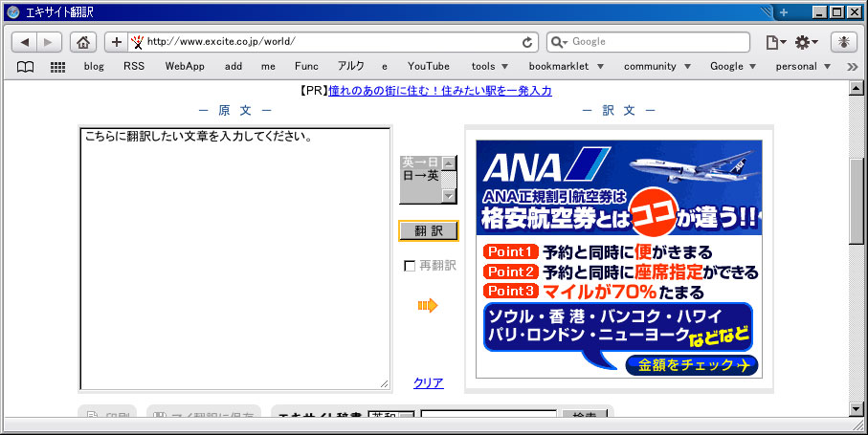Click the bug icon button in toolbar
The height and width of the screenshot is (435, 868).
click(844, 42)
